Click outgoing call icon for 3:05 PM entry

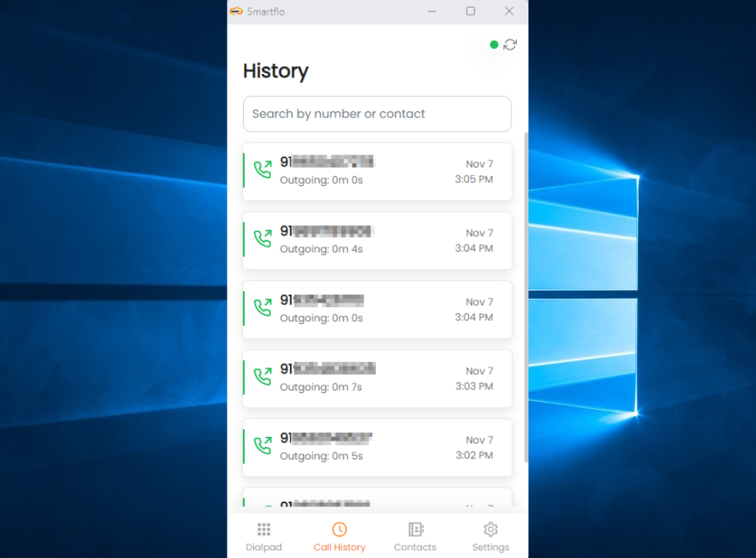click(x=263, y=170)
